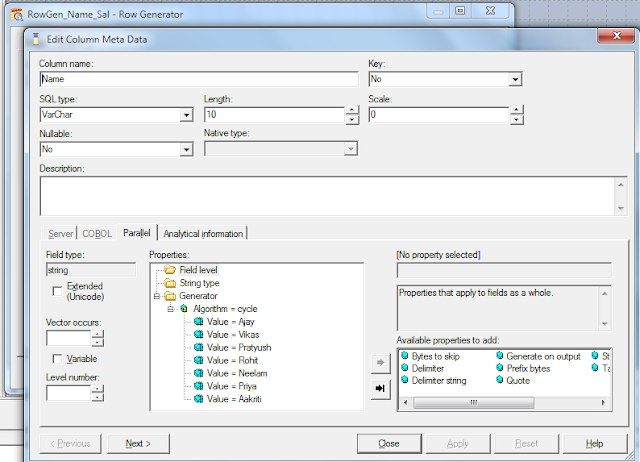Click the greyed add-property arrow button
640x462 pixels.
(x=380, y=362)
